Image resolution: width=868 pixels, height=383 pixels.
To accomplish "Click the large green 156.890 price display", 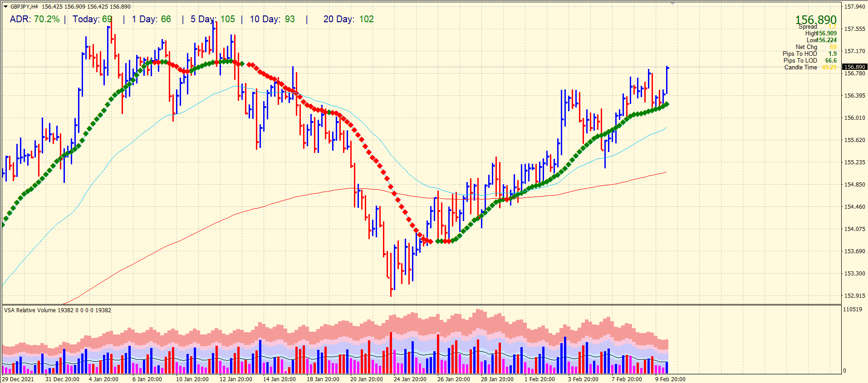I will click(x=816, y=20).
